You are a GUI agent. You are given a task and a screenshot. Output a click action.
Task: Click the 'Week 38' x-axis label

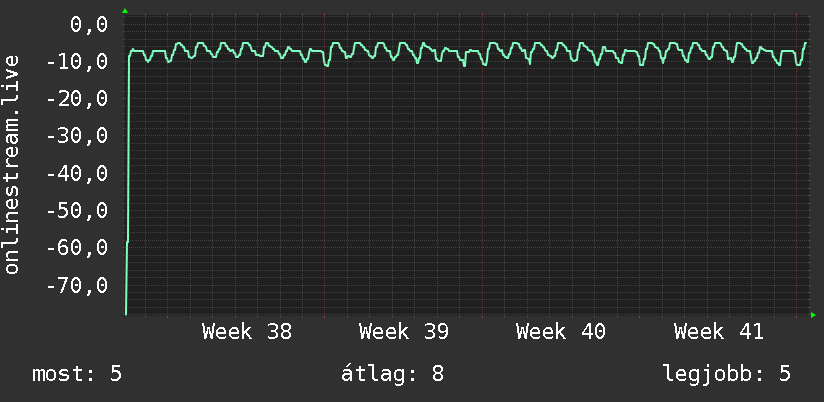click(246, 332)
